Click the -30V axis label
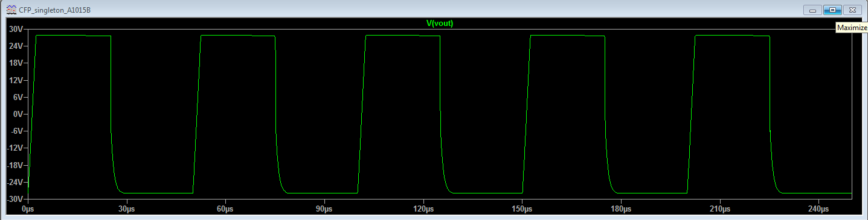The height and width of the screenshot is (220, 868). [14, 199]
